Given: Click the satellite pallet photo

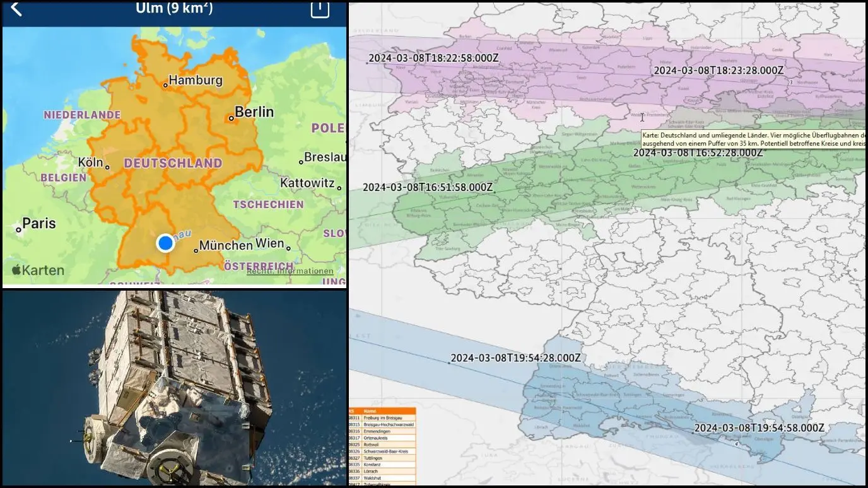Looking at the screenshot, I should (174, 388).
